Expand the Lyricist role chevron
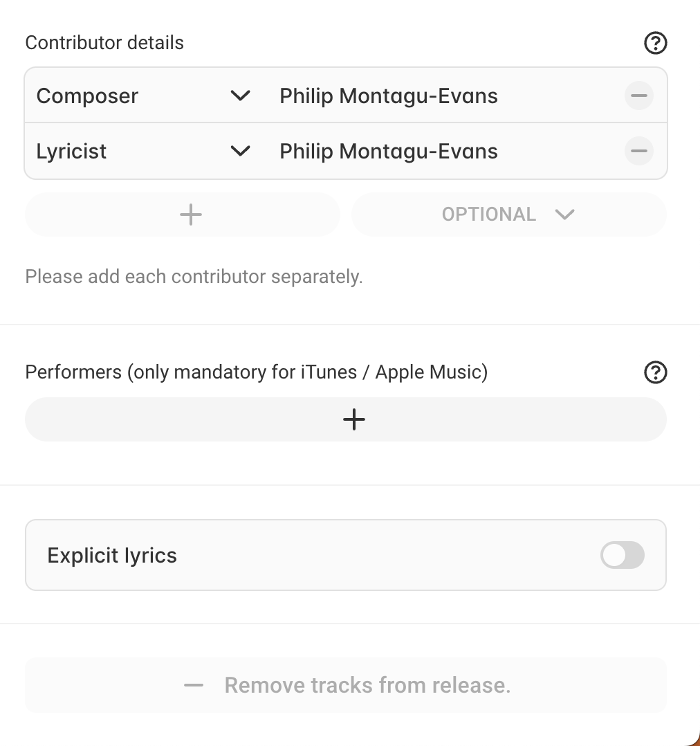Screen dimensions: 700x746 coord(240,151)
